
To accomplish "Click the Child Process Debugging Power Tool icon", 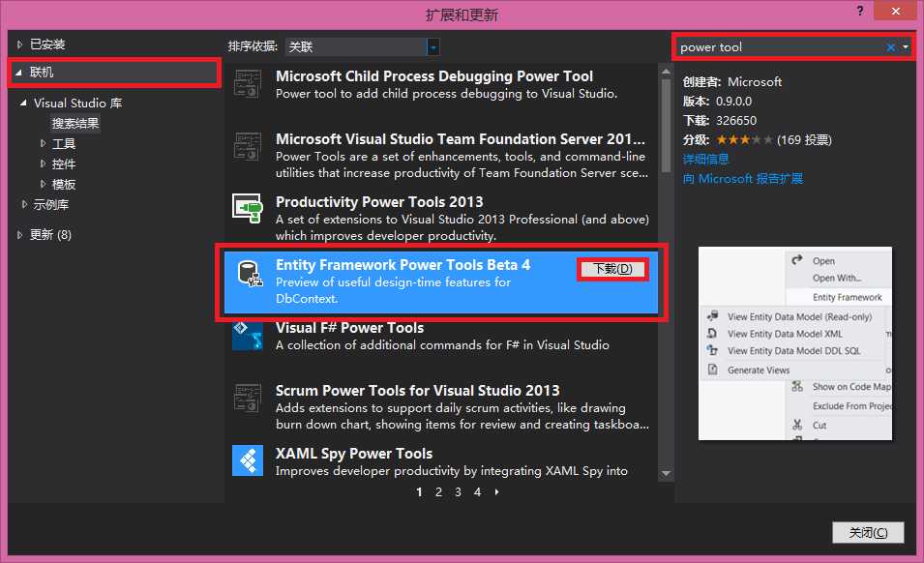I will (247, 83).
